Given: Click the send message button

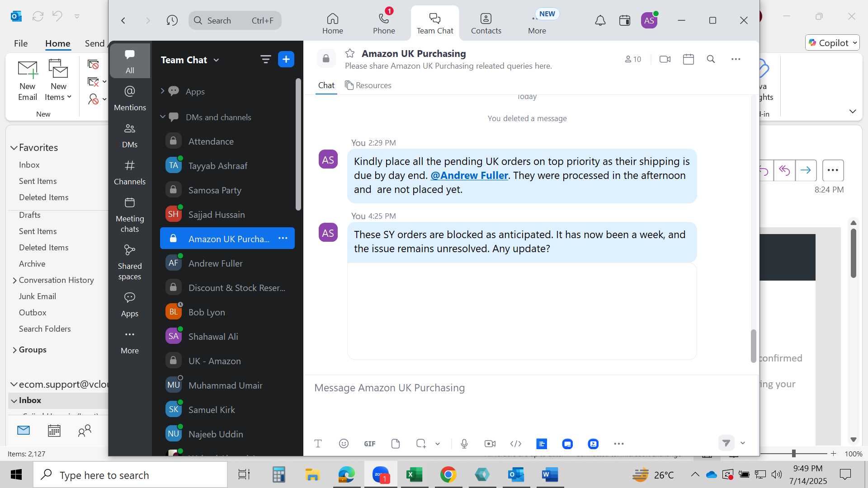Looking at the screenshot, I should click(726, 443).
